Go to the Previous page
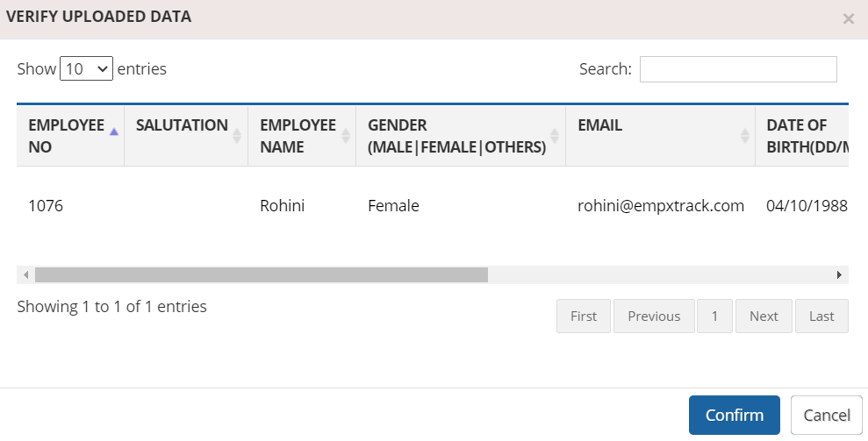The width and height of the screenshot is (868, 441). [654, 316]
